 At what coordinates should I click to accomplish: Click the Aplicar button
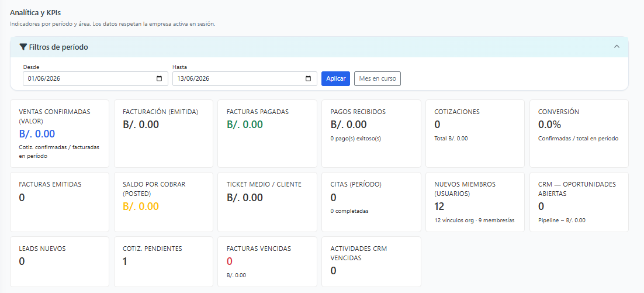(335, 78)
